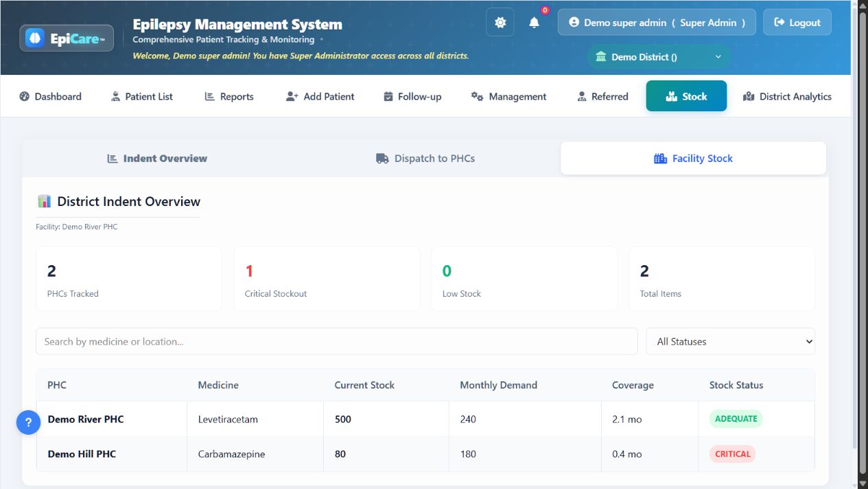The height and width of the screenshot is (489, 868).
Task: Expand the Demo District dropdown
Action: click(659, 56)
